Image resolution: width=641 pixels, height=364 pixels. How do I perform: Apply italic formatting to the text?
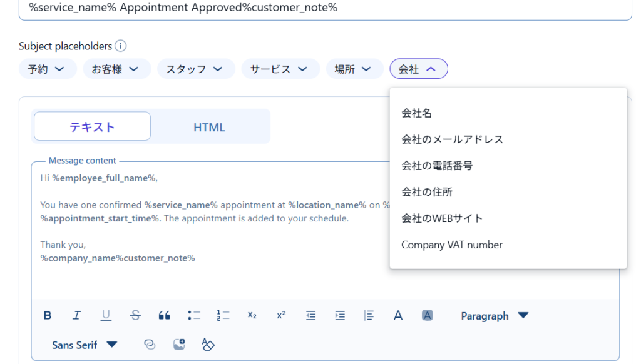point(76,316)
